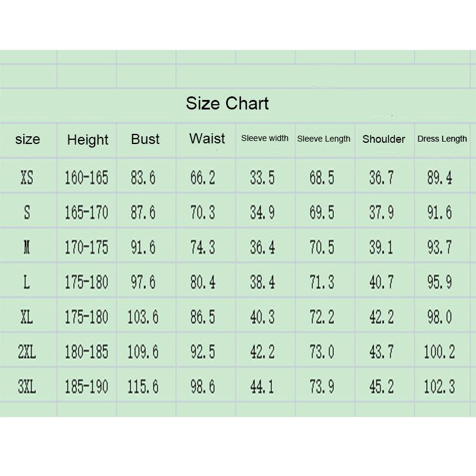
Task: Select the 45.2 shoulder cell
Action: pyautogui.click(x=381, y=387)
